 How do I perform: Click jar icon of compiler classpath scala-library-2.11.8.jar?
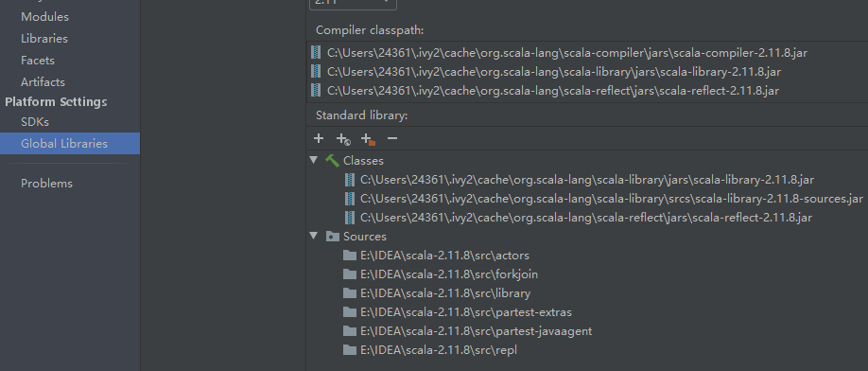click(x=316, y=71)
